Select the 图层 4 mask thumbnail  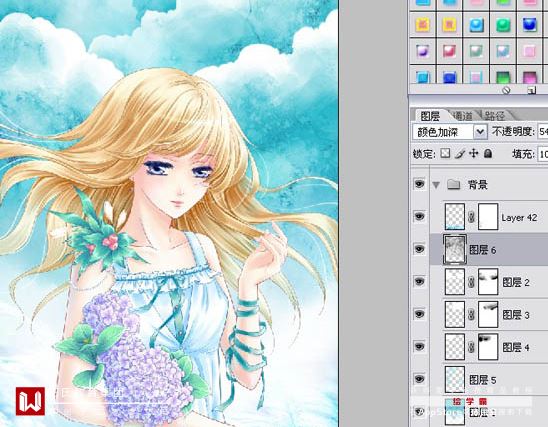click(488, 347)
